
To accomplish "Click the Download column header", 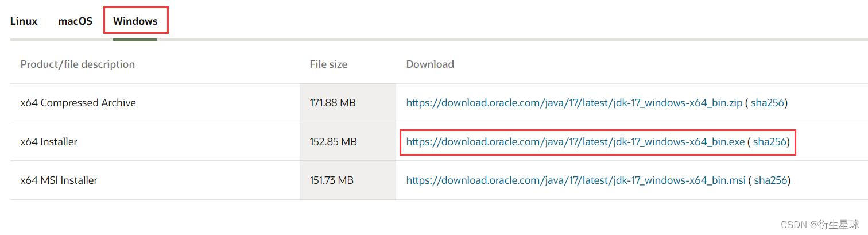I will click(430, 64).
